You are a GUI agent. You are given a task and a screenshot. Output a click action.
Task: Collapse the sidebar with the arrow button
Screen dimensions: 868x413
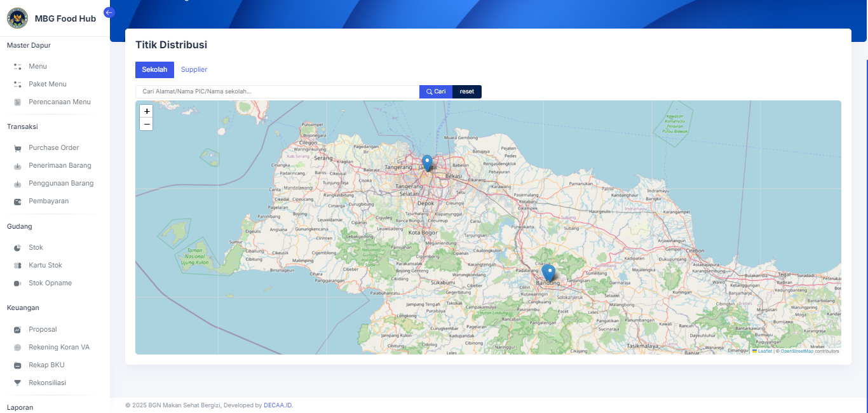(x=109, y=12)
